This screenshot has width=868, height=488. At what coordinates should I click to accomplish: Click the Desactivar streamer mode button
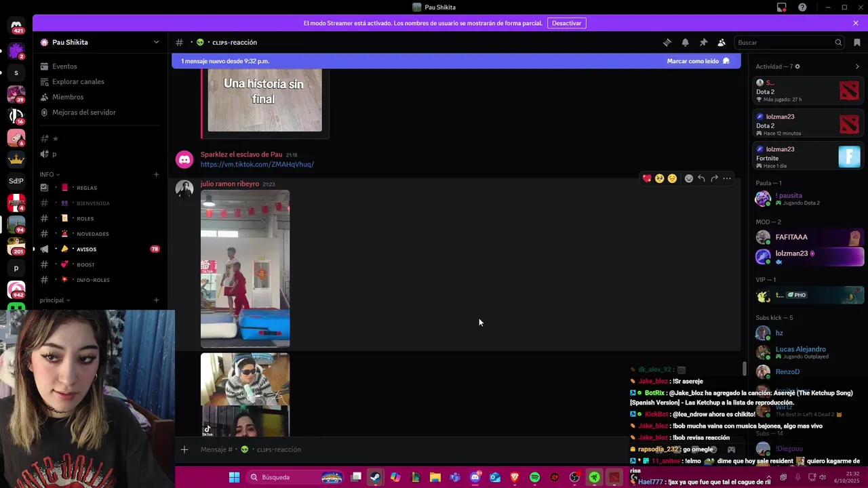[x=566, y=23]
